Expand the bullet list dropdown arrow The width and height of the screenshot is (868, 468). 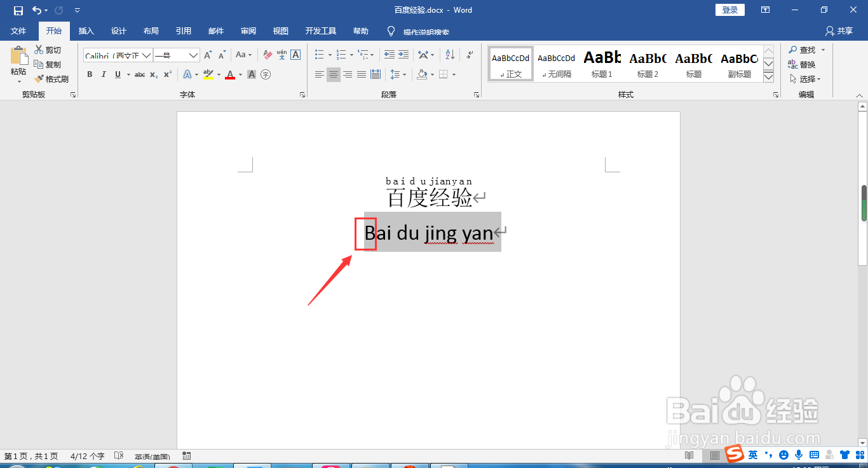tap(330, 55)
